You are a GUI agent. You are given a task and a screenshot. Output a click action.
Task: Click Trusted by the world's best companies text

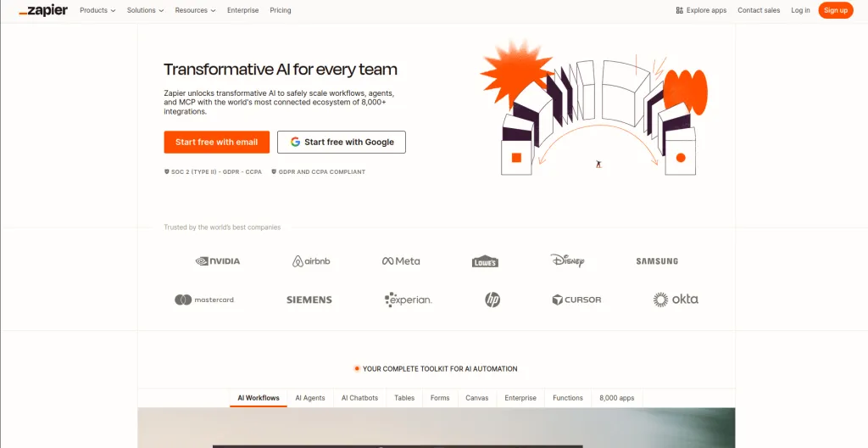(222, 227)
